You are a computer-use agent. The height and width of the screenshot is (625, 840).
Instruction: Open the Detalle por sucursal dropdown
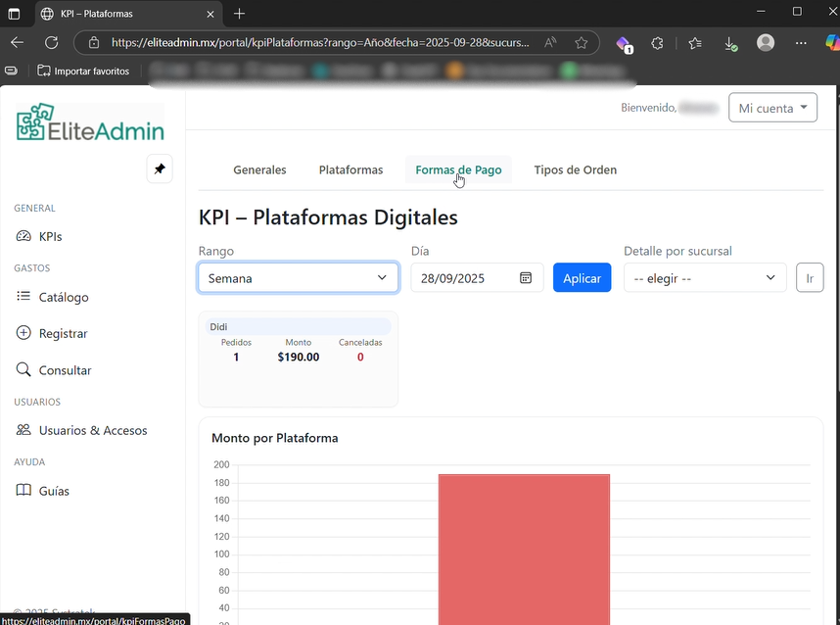tap(704, 278)
